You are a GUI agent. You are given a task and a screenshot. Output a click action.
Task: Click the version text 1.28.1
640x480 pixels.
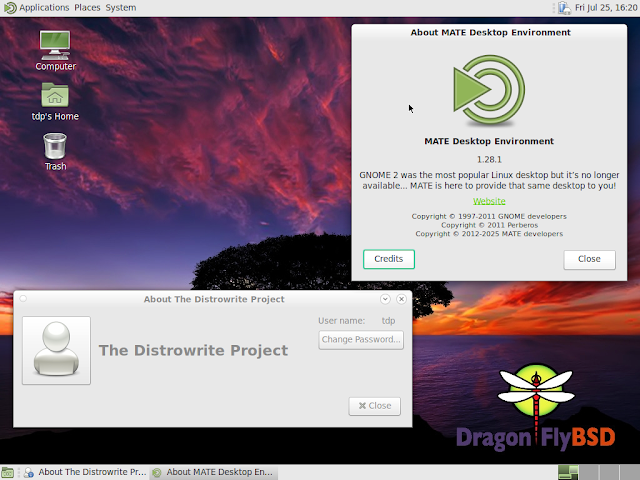[x=489, y=160]
